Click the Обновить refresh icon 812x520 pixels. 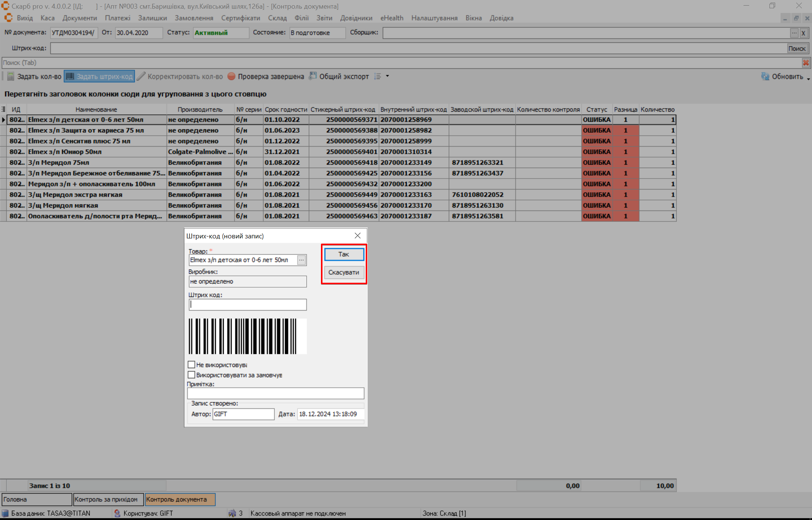pos(765,76)
